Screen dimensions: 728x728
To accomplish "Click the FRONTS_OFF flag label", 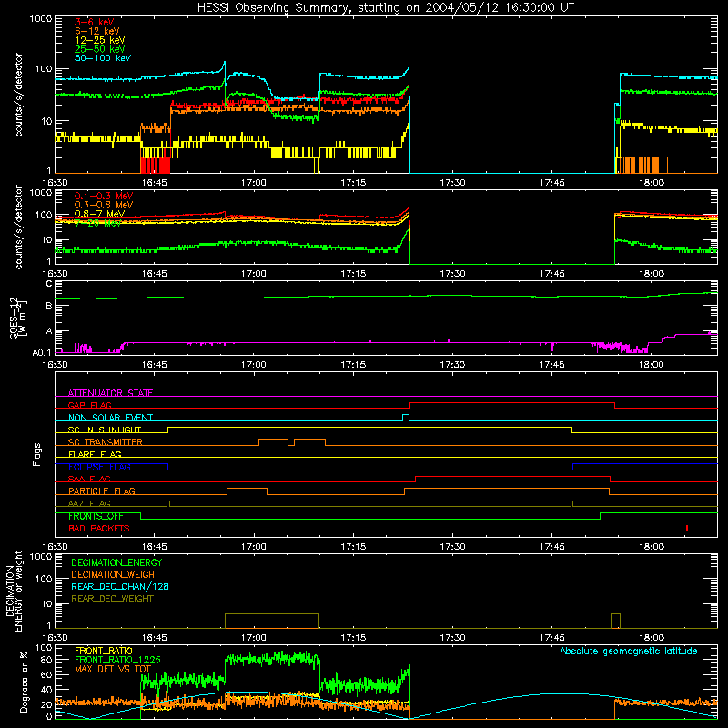I will (96, 516).
